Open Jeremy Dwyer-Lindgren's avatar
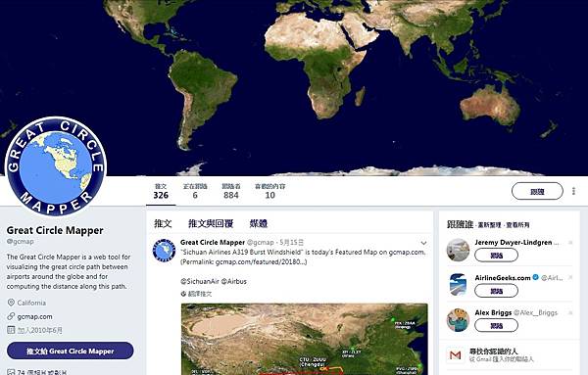This screenshot has width=588, height=375. click(458, 250)
